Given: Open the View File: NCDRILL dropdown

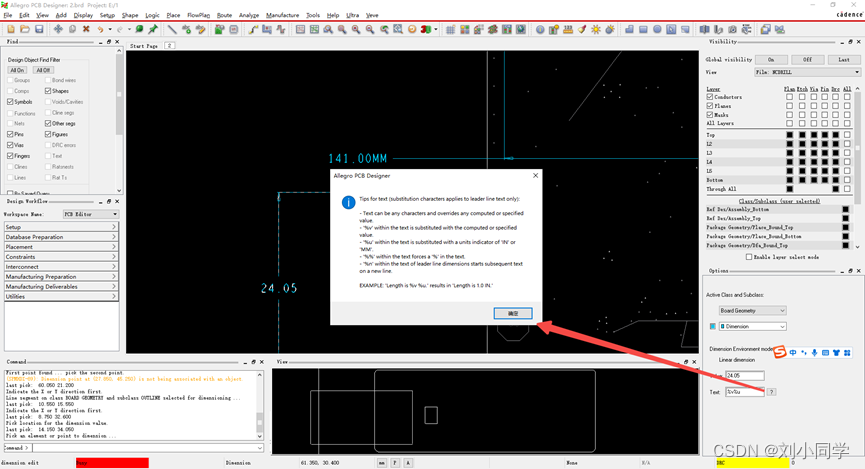Looking at the screenshot, I should coord(808,72).
